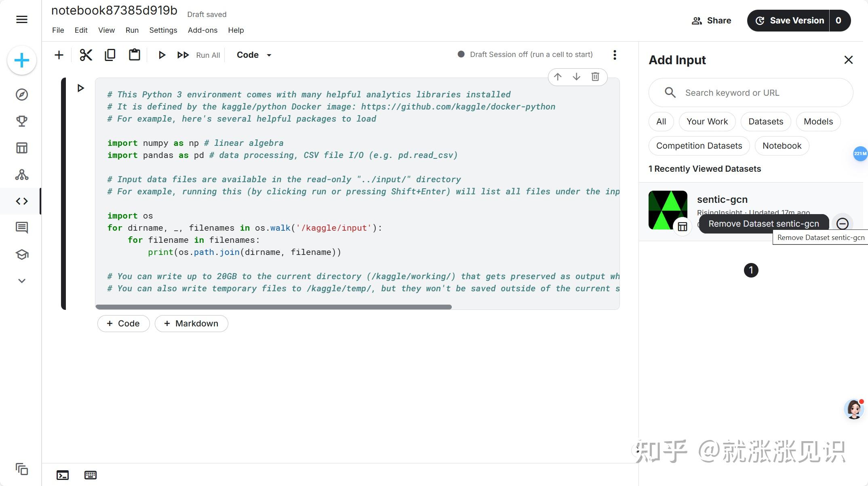Copy the cell using toolbar copy icon
Image resolution: width=868 pixels, height=486 pixels.
pos(110,55)
